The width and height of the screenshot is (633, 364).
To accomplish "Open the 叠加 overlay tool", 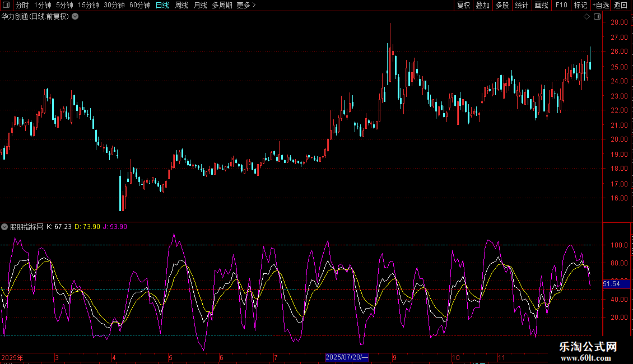I will point(482,5).
